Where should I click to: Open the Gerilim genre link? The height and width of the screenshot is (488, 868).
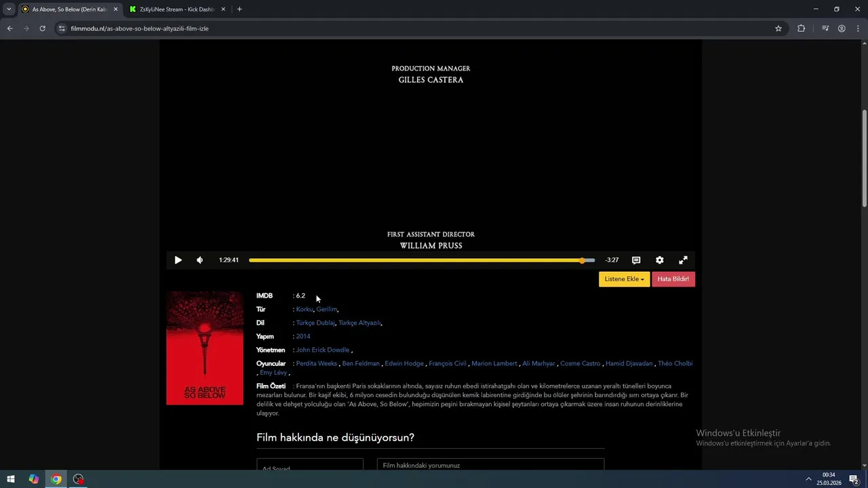click(x=326, y=310)
